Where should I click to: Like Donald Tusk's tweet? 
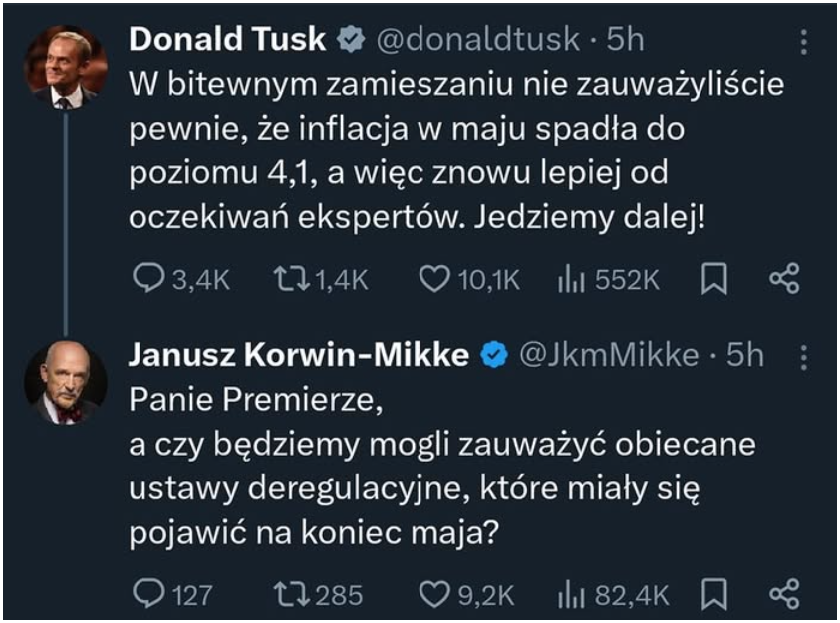tap(434, 281)
